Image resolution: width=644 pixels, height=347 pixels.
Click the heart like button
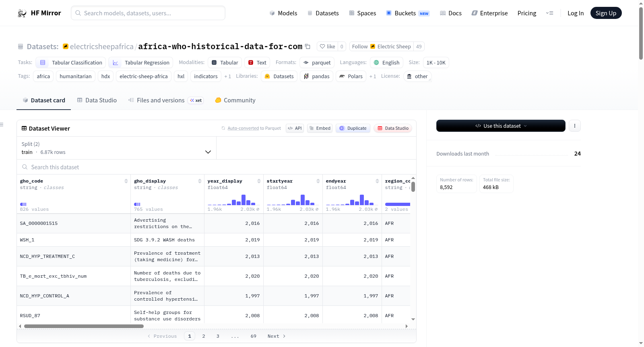click(327, 46)
